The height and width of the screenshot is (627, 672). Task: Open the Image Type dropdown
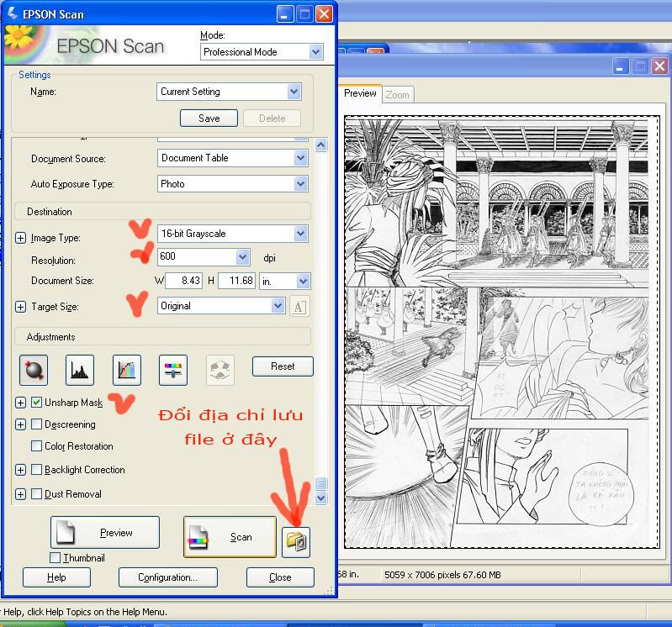tap(233, 234)
